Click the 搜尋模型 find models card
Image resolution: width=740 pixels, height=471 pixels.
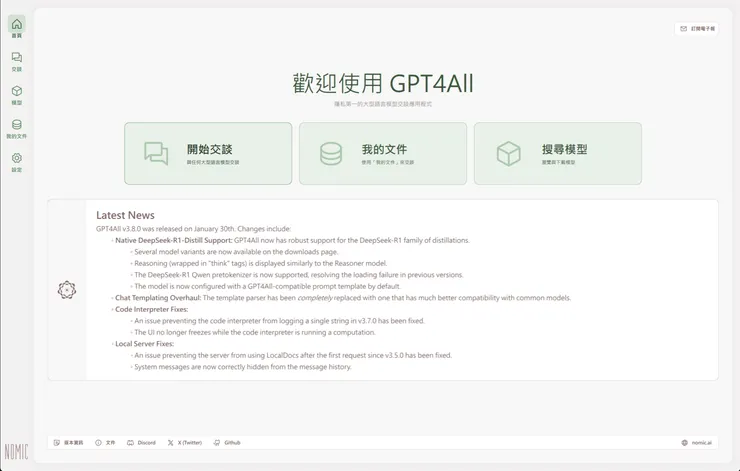pos(558,153)
